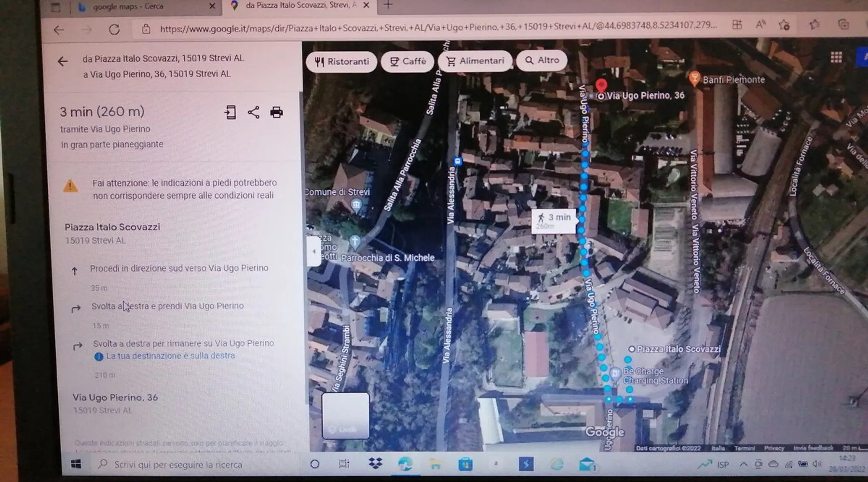Click the Termini link on map footer
Screen dimensions: 868x482
744,448
